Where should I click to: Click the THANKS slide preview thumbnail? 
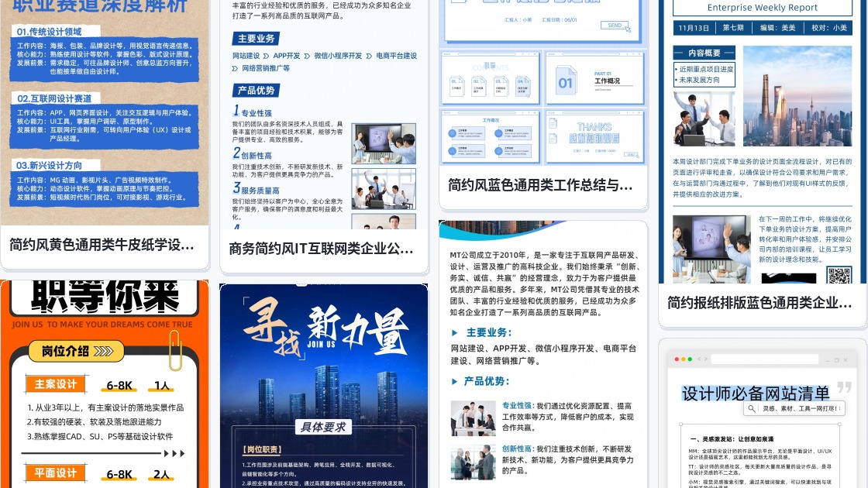pyautogui.click(x=595, y=136)
